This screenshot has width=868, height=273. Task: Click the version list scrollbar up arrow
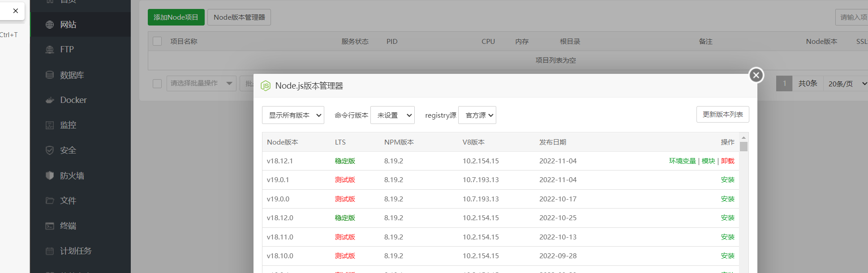743,138
